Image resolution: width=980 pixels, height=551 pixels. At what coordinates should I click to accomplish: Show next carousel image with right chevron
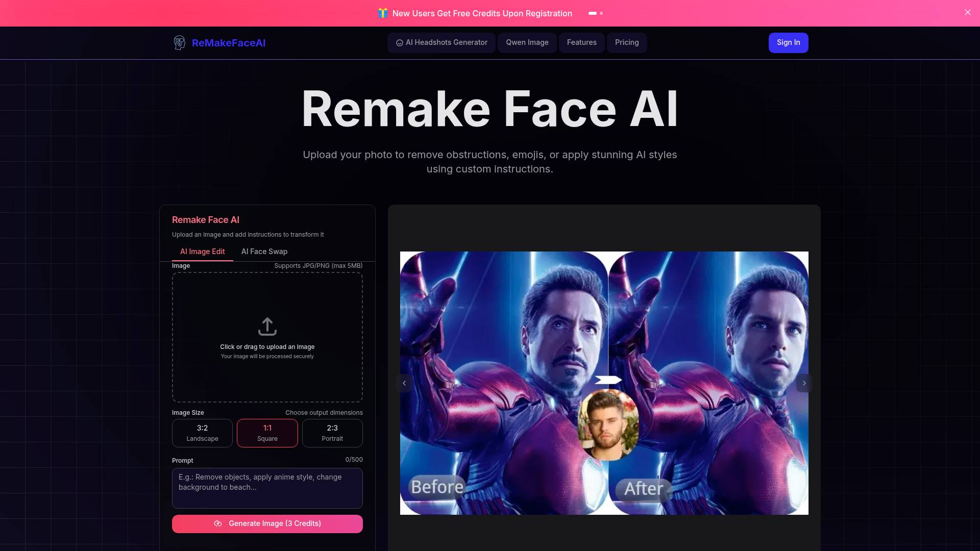pyautogui.click(x=804, y=383)
